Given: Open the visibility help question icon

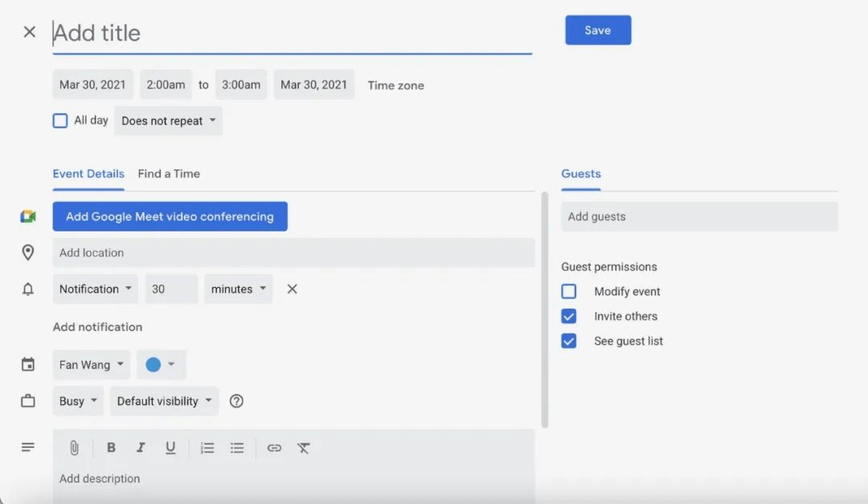Looking at the screenshot, I should pyautogui.click(x=236, y=401).
